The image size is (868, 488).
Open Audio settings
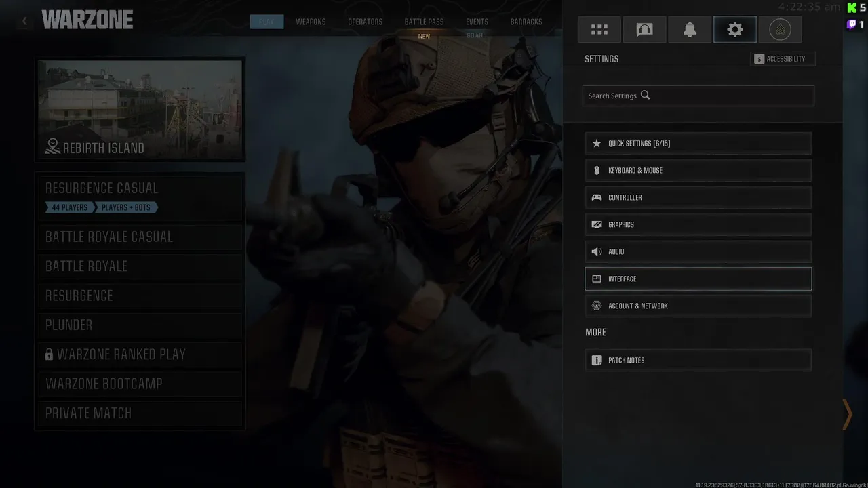click(698, 251)
